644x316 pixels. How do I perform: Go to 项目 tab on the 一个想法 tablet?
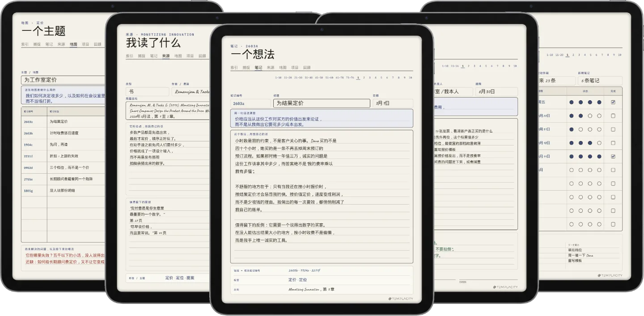pos(295,68)
